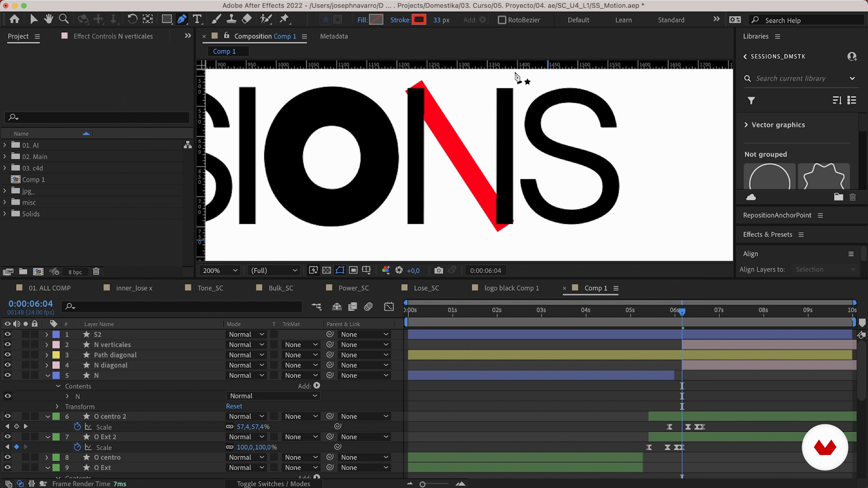Select the Brush tool

pyautogui.click(x=216, y=19)
